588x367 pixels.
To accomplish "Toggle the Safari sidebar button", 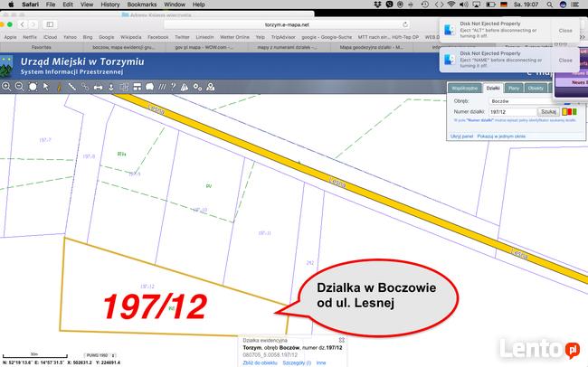I will tap(49, 24).
